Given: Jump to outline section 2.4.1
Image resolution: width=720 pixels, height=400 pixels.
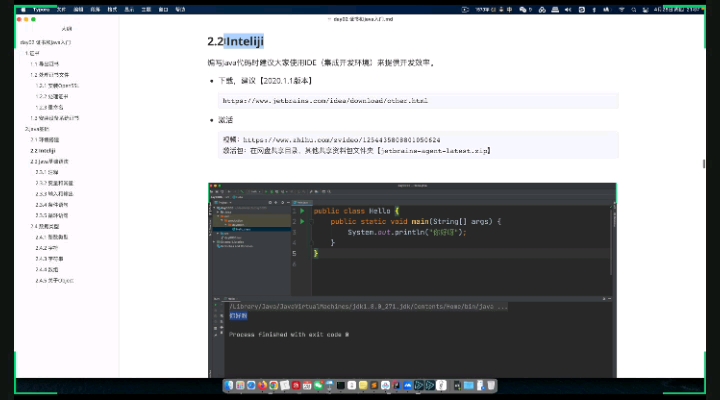Looking at the screenshot, I should click(x=52, y=237).
